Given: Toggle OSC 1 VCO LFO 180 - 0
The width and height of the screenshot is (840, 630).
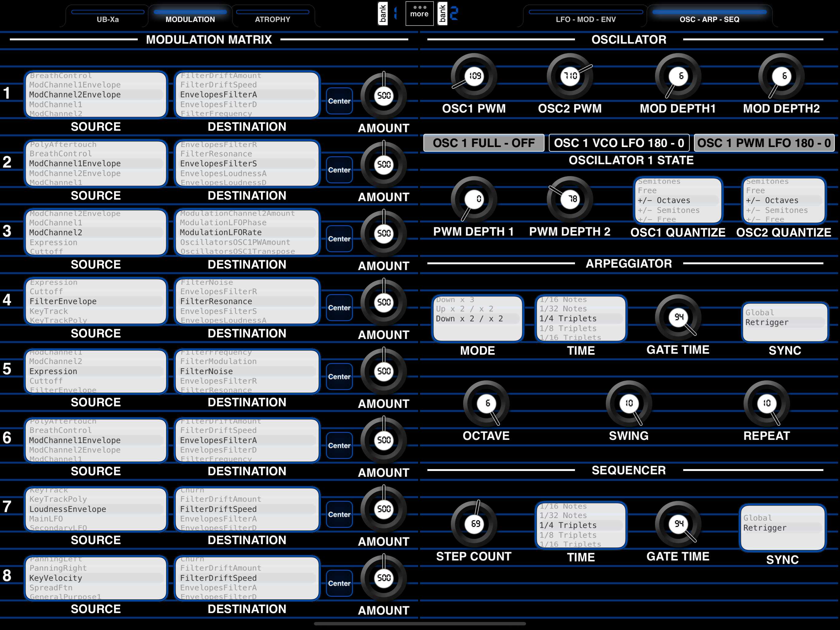Looking at the screenshot, I should (619, 143).
